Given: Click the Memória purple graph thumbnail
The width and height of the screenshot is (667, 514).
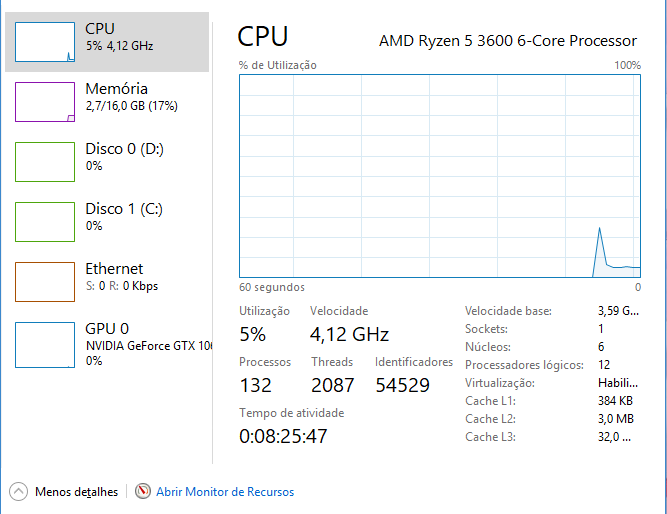Looking at the screenshot, I should 45,102.
